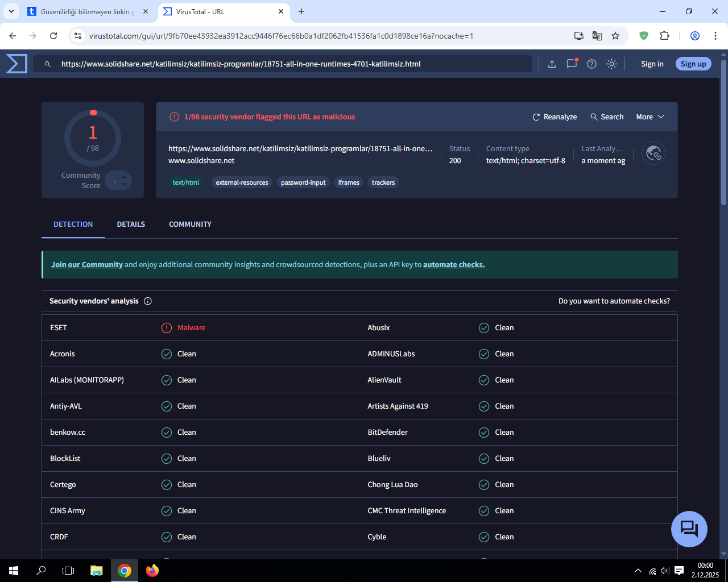Click the info icon next to Security vendors' analysis
The image size is (728, 582).
[148, 301]
